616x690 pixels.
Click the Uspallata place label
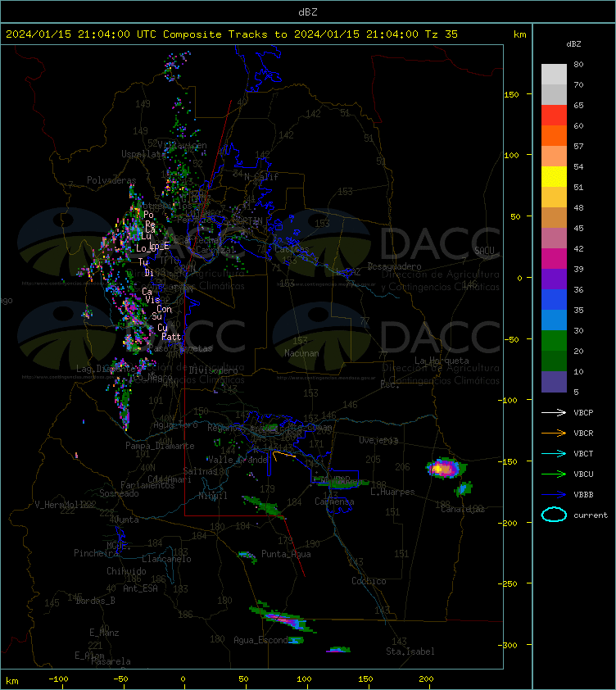pos(142,154)
